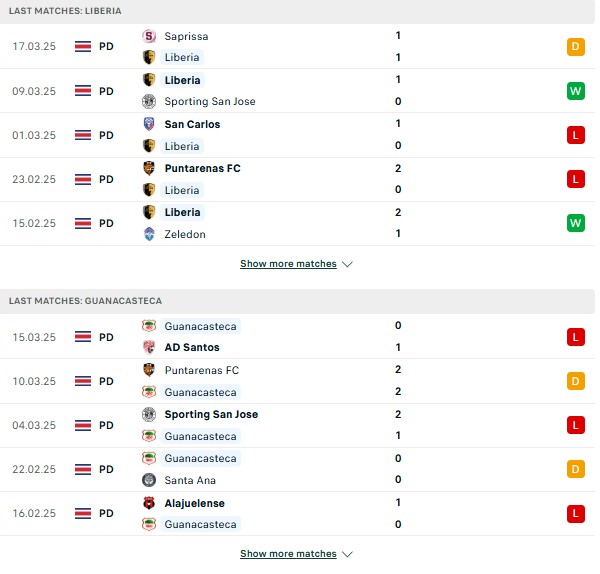Viewport: 600px width, 574px height.
Task: Click the draw badge for Saprissa vs Liberia
Action: coord(576,47)
